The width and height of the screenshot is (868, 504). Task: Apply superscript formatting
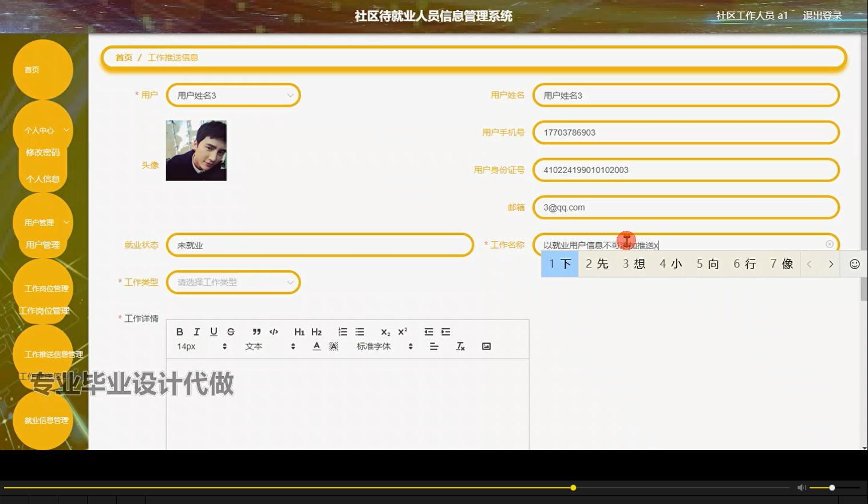click(403, 332)
